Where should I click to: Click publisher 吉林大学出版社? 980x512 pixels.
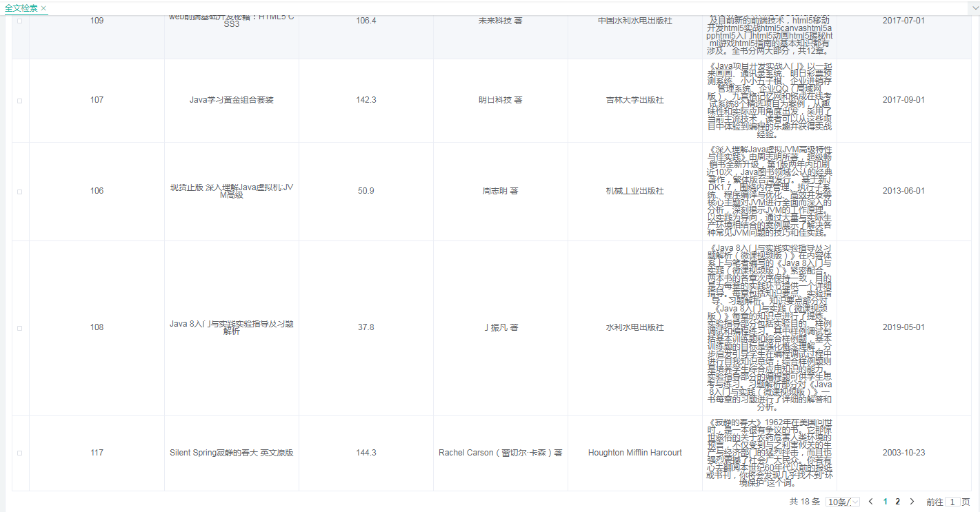pos(635,100)
